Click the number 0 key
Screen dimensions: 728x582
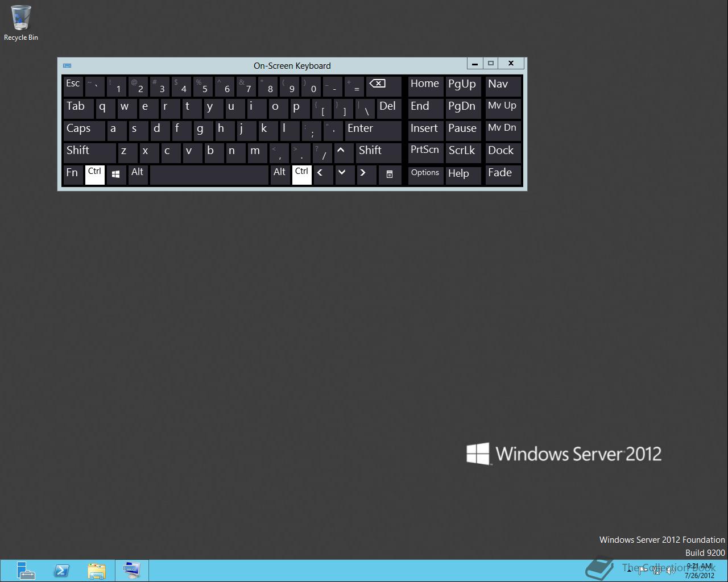311,86
